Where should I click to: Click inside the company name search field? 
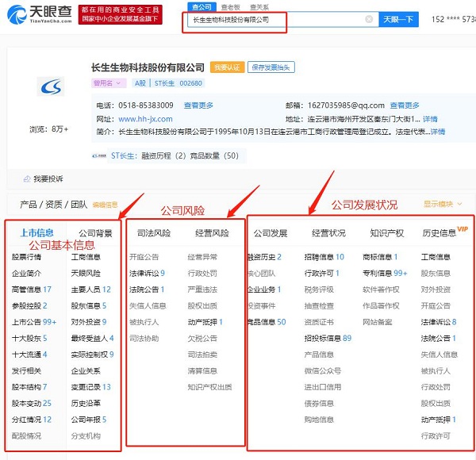click(x=274, y=20)
